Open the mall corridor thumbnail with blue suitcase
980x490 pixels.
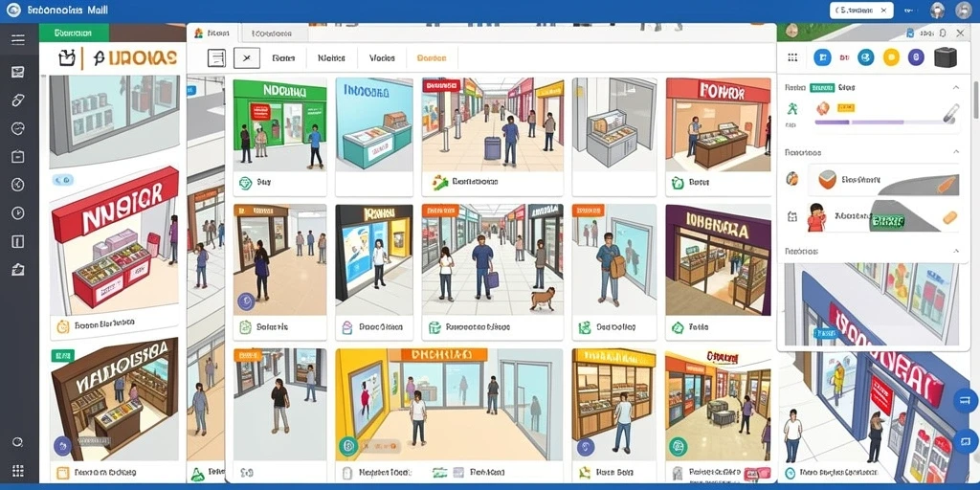[492, 123]
